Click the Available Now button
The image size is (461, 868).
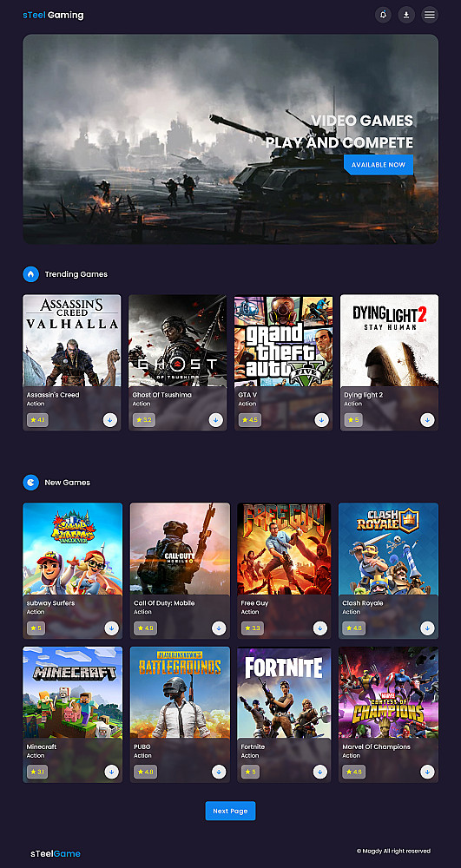pyautogui.click(x=379, y=165)
